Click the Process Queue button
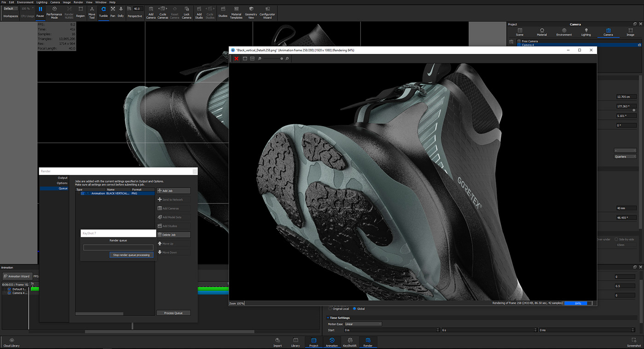 pos(173,313)
